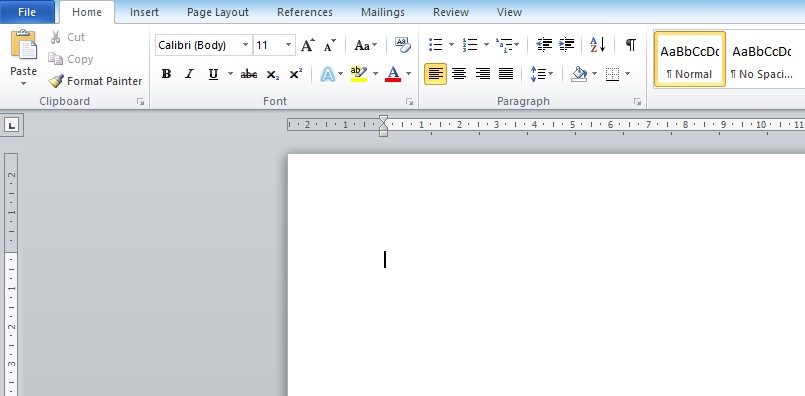Toggle Show/Hide paragraph marks
The width and height of the screenshot is (805, 396).
click(630, 45)
